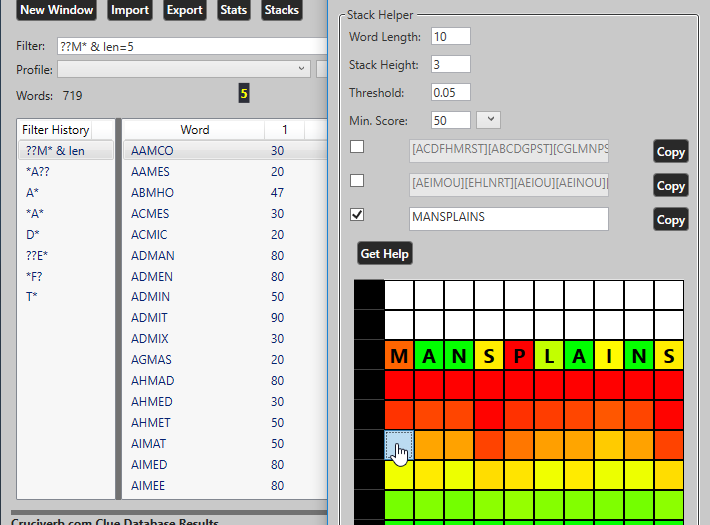
Task: Open the Stacks helper
Action: click(282, 10)
